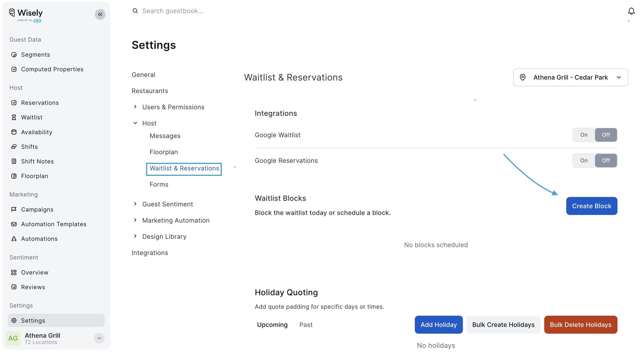This screenshot has height=353, width=644.
Task: Set Google Reservations to Off
Action: [606, 160]
